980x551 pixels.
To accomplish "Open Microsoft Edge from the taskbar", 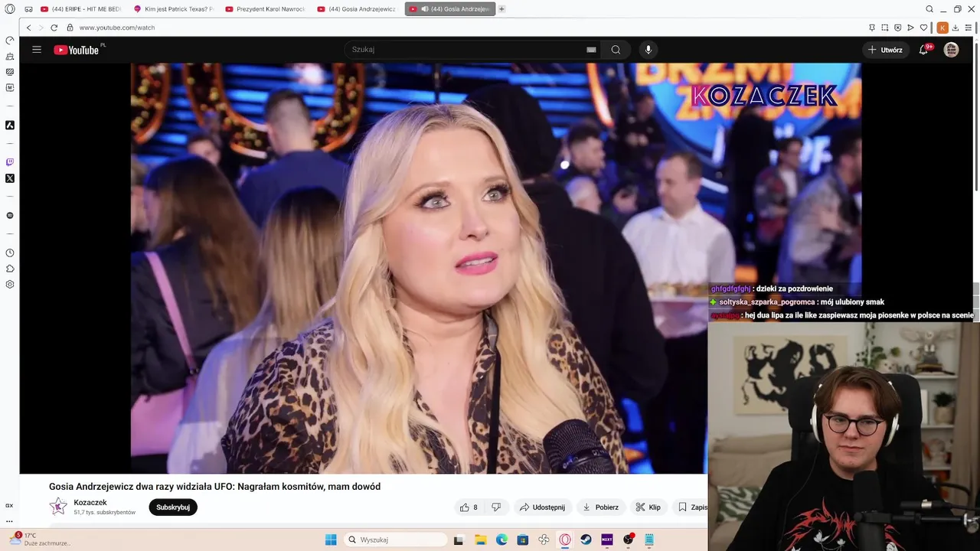I will coord(501,540).
